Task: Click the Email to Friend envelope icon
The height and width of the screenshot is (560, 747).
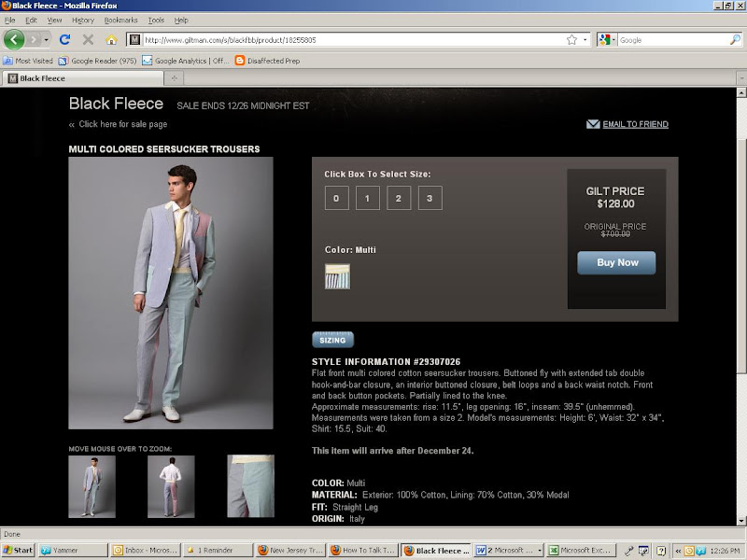Action: click(x=593, y=124)
